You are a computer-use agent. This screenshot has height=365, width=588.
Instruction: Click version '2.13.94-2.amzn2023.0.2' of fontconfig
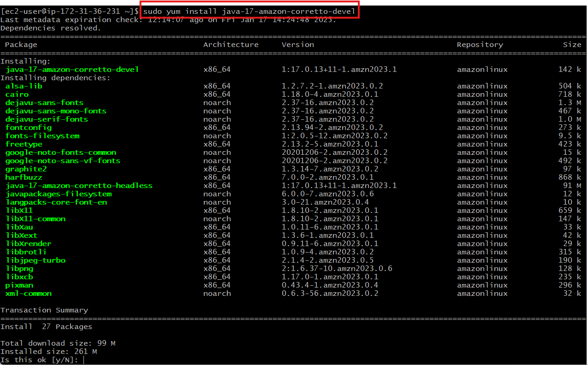[333, 128]
